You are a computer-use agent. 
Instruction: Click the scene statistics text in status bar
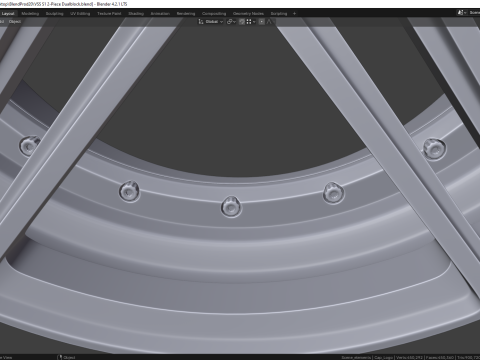pyautogui.click(x=410, y=357)
